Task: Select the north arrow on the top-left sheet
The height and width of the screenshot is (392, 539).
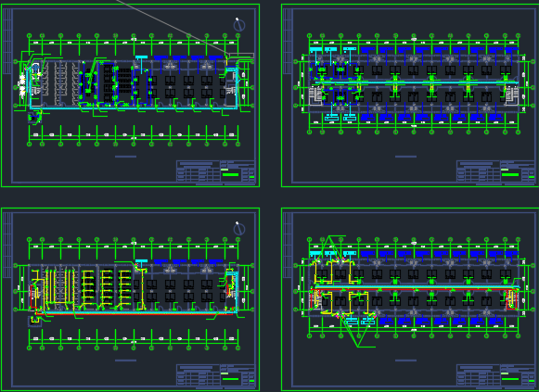Action: pyautogui.click(x=239, y=25)
